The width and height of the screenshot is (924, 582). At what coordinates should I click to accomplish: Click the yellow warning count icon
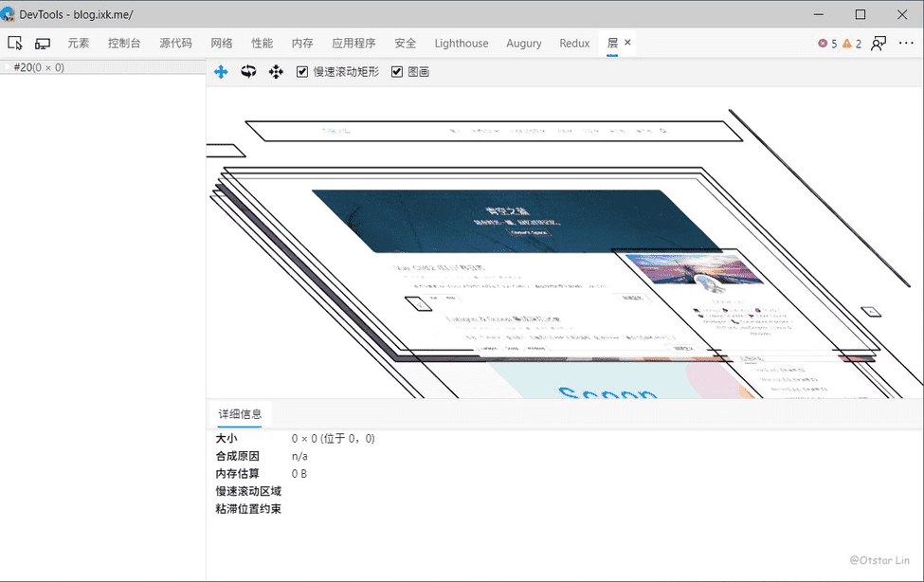847,44
